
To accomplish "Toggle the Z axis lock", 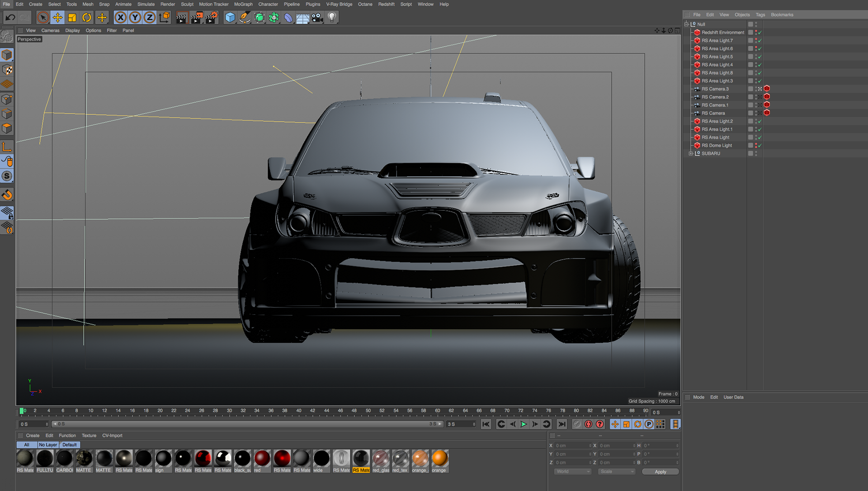I will pyautogui.click(x=149, y=18).
